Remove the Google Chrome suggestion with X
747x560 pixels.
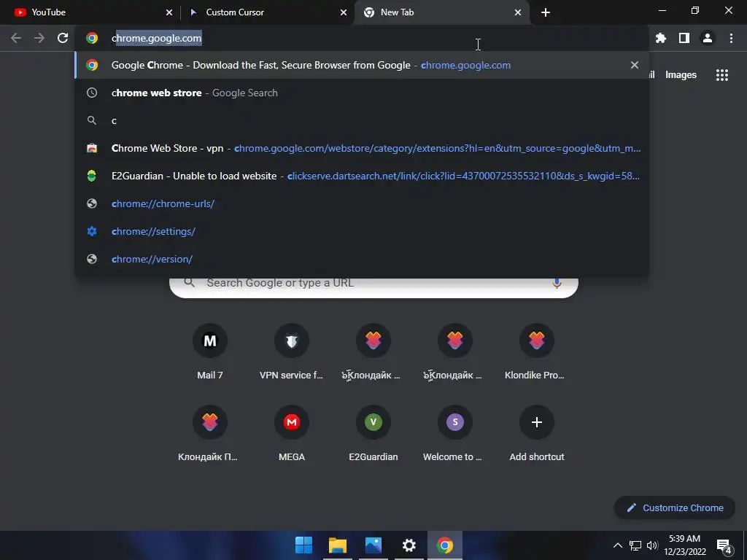[x=635, y=65]
